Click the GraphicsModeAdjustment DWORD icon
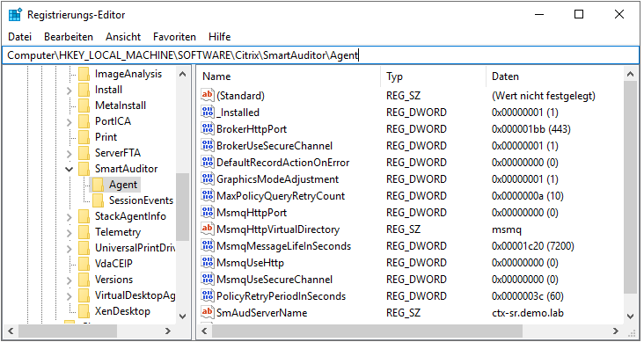Viewport: 644px width, 342px height. (x=208, y=179)
